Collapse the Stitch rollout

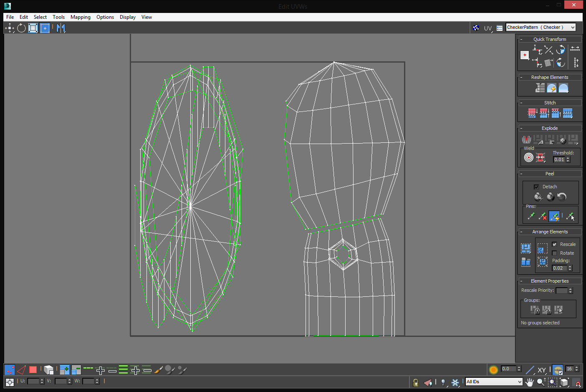pos(521,103)
